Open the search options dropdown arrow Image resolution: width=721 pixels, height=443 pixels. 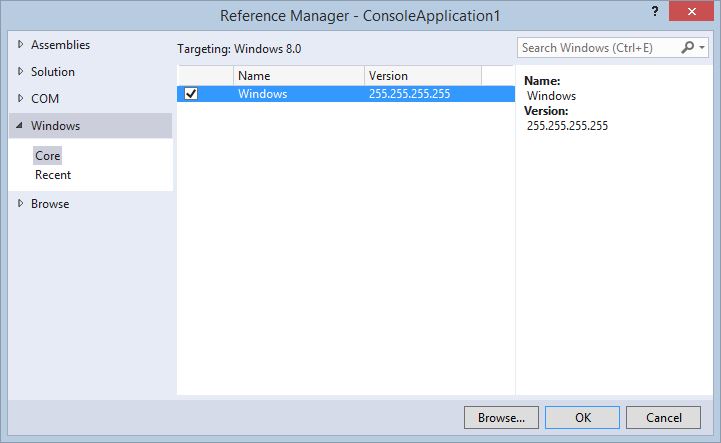click(x=702, y=47)
